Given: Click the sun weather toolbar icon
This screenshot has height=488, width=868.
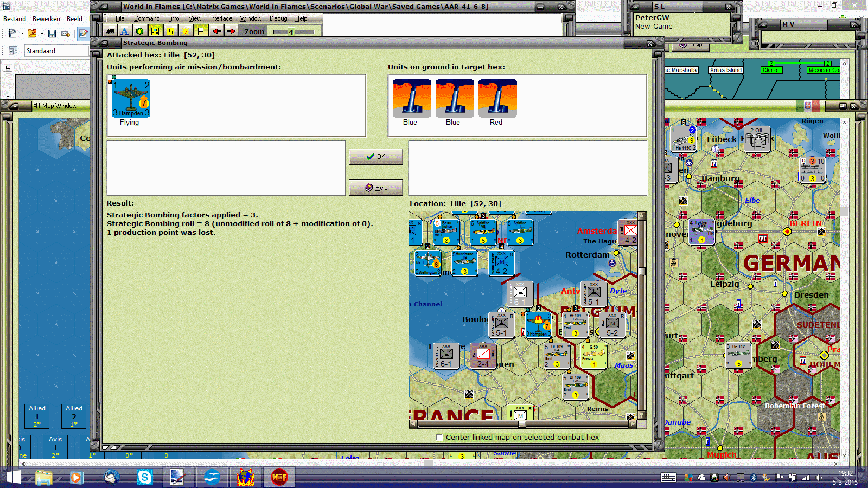Looking at the screenshot, I should pyautogui.click(x=186, y=31).
